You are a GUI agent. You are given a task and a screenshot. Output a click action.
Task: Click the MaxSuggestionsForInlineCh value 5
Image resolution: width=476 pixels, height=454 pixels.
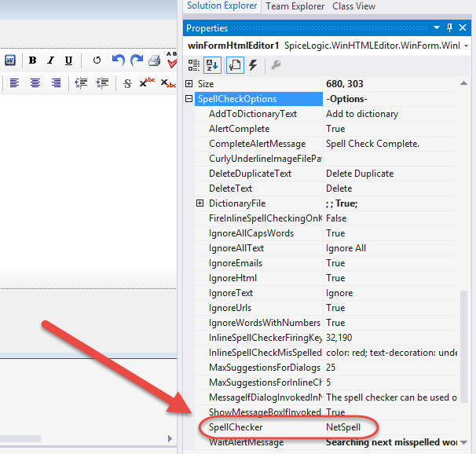pos(390,383)
